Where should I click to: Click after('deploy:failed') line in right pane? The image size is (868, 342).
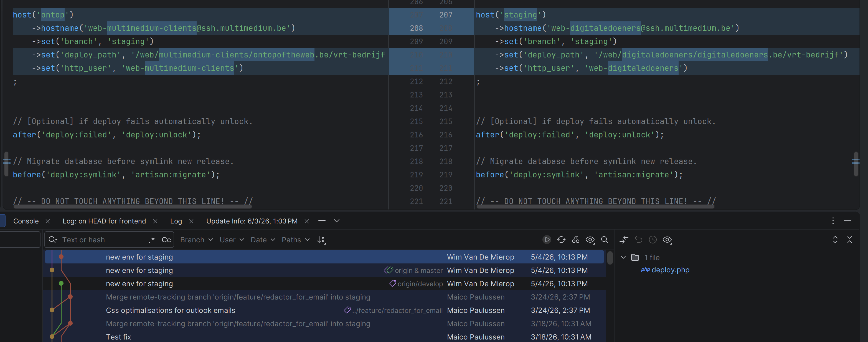click(569, 135)
